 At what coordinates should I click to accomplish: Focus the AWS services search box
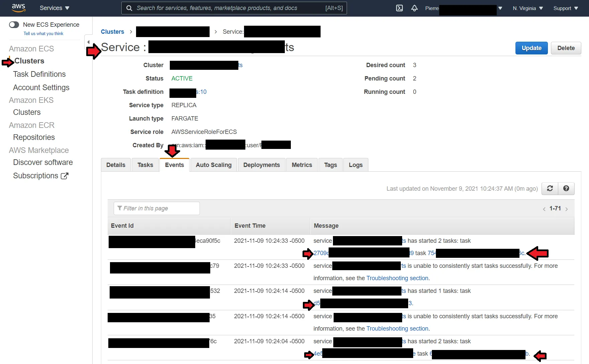[234, 8]
